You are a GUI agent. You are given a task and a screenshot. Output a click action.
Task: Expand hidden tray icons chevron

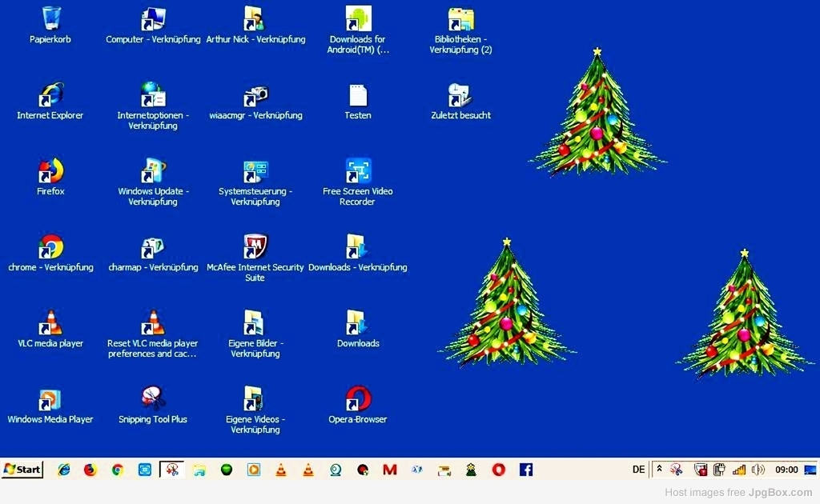click(x=660, y=469)
